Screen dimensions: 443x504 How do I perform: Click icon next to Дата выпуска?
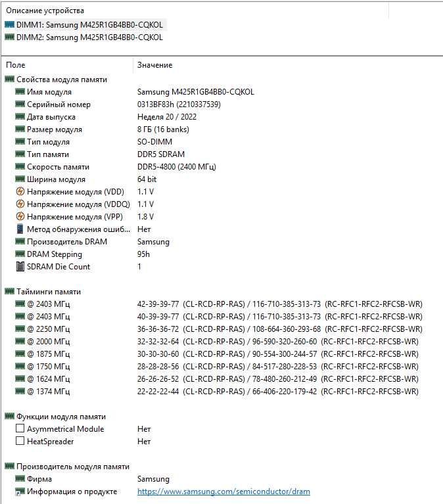click(x=20, y=116)
